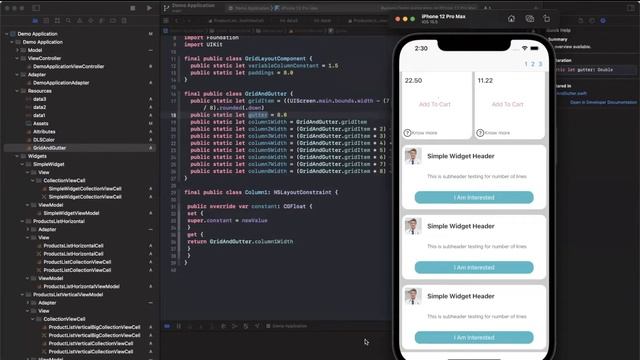Select the Project navigator icon
The width and height of the screenshot is (640, 360).
pos(35,20)
